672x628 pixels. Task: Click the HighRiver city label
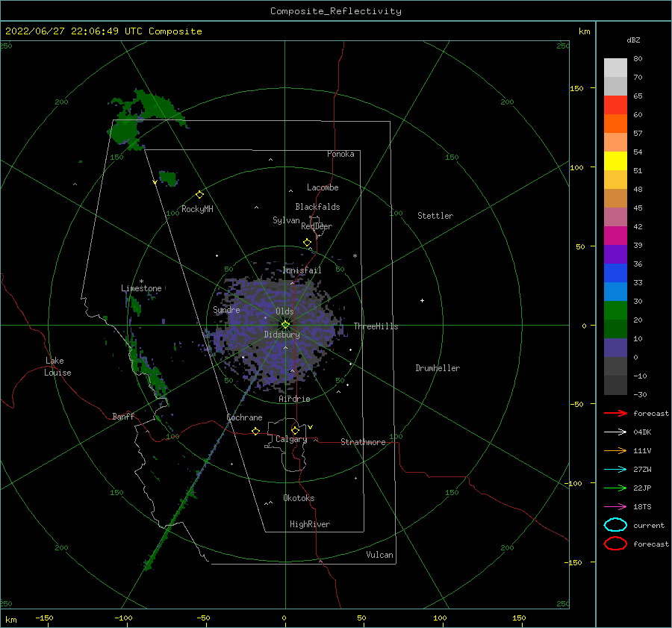310,524
